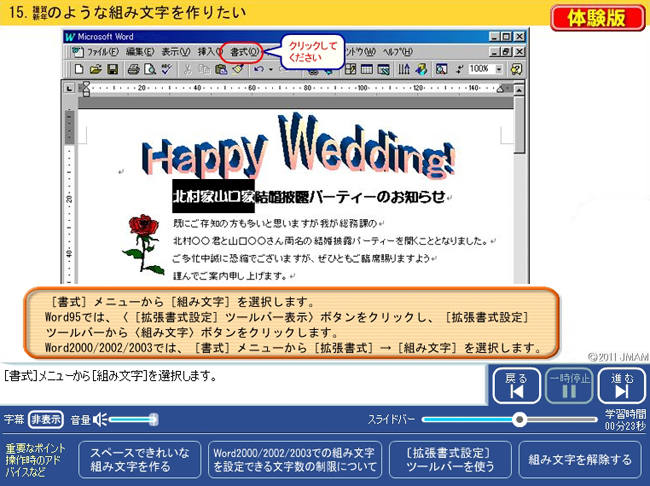This screenshot has width=650, height=486.
Task: Open the 100% zoom dropdown
Action: pos(499,69)
